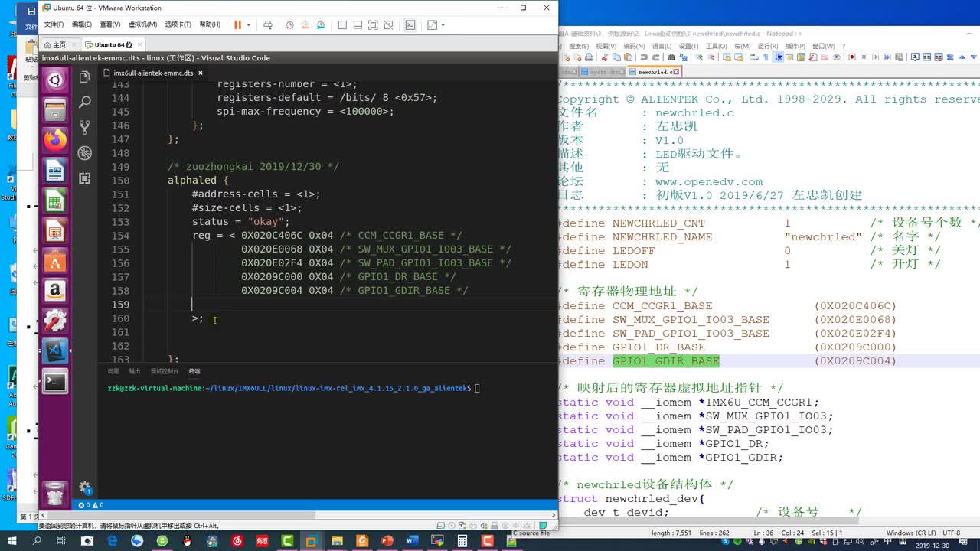Open LibreOffice Impress in Ubuntu dock
Image resolution: width=980 pixels, height=551 pixels.
54,230
